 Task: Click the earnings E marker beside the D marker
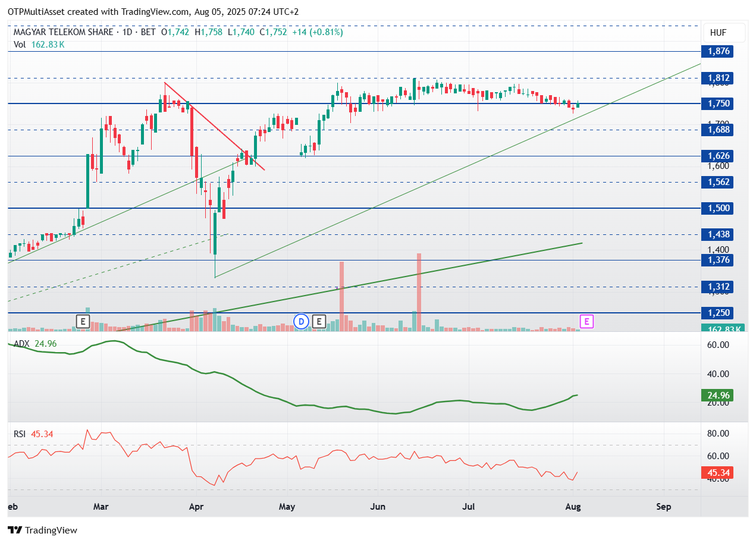tap(319, 322)
